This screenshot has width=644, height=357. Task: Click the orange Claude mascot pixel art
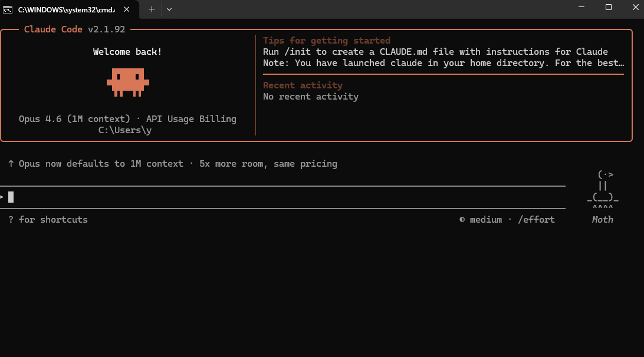[x=128, y=82]
